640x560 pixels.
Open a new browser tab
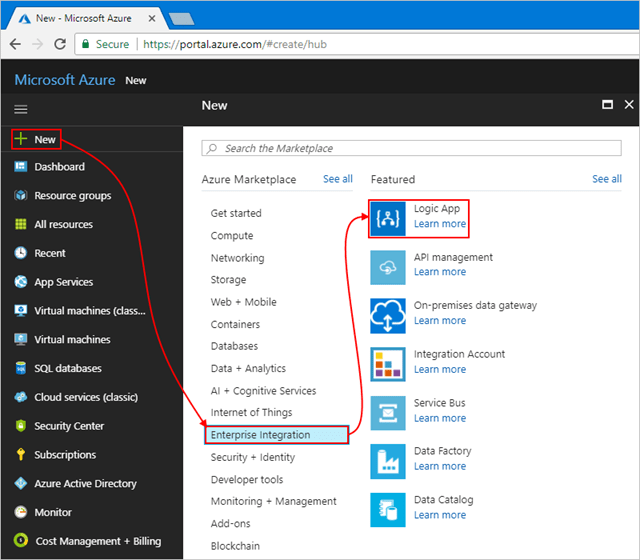tap(181, 19)
